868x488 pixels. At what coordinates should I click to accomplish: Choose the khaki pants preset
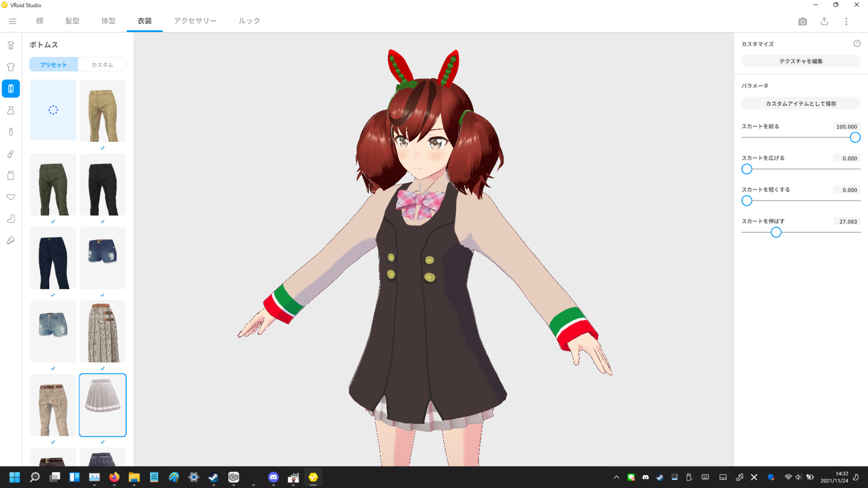click(103, 111)
